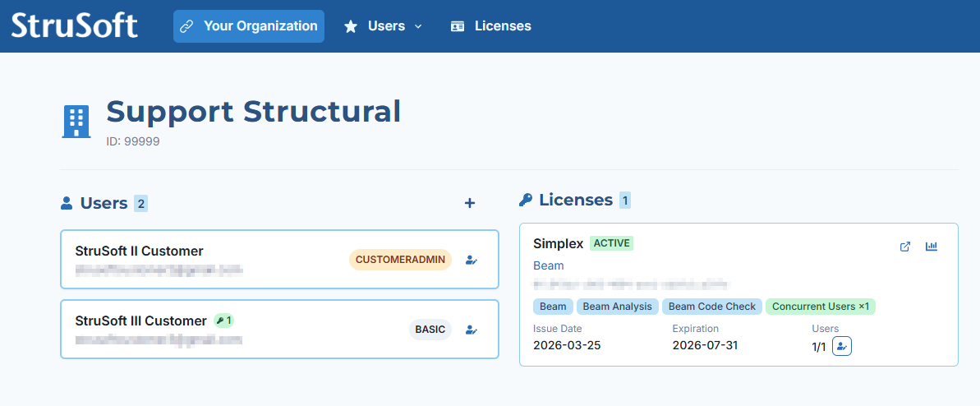Screen dimensions: 980x406
Task: Click the Beam Analysis feature tag
Action: (617, 307)
